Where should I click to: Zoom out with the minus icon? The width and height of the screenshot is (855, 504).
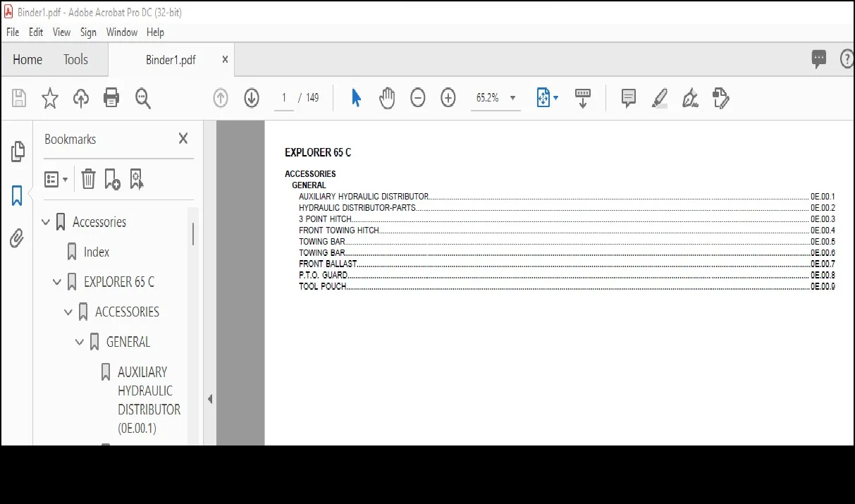tap(418, 98)
